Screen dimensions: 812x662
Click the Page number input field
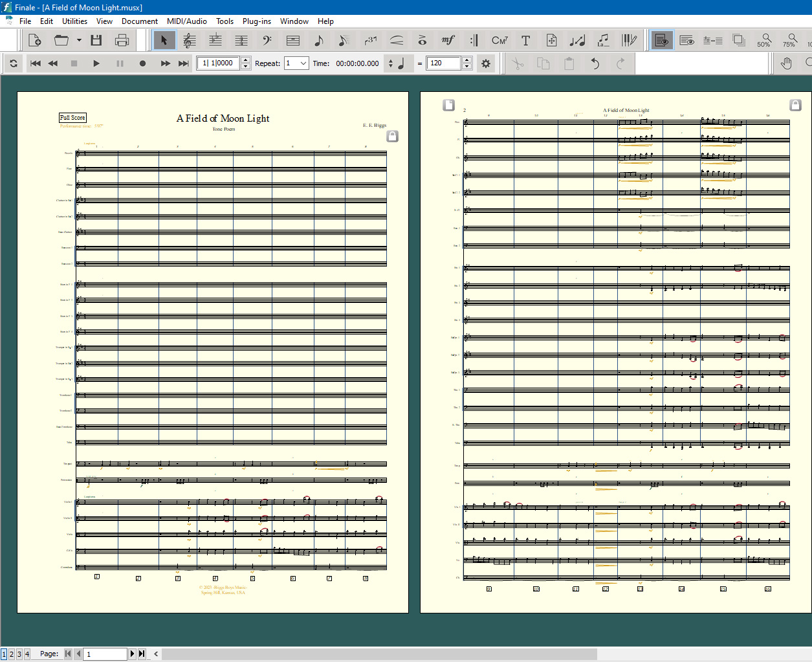point(105,654)
